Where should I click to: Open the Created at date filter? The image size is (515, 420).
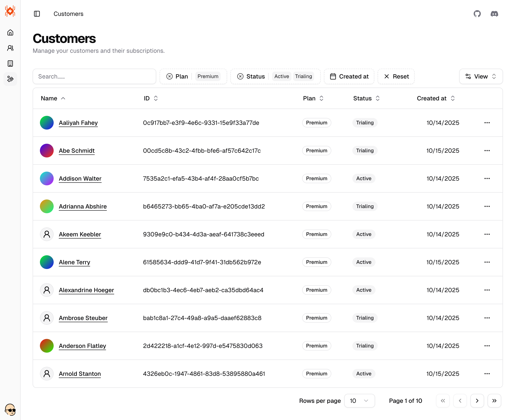click(x=349, y=76)
